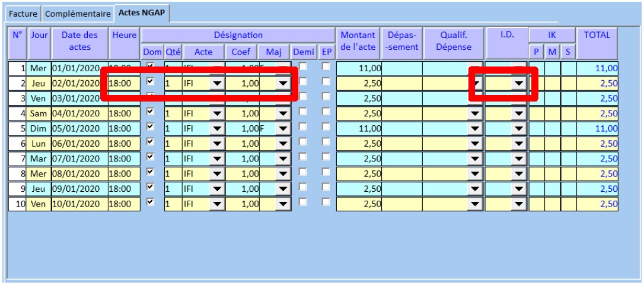Open the Complémentaire tab

[x=78, y=14]
